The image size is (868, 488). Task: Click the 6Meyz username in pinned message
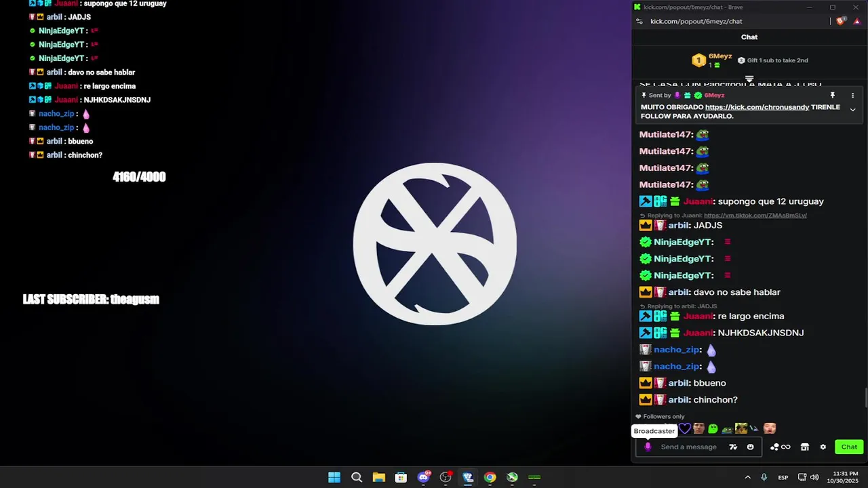[x=714, y=96]
